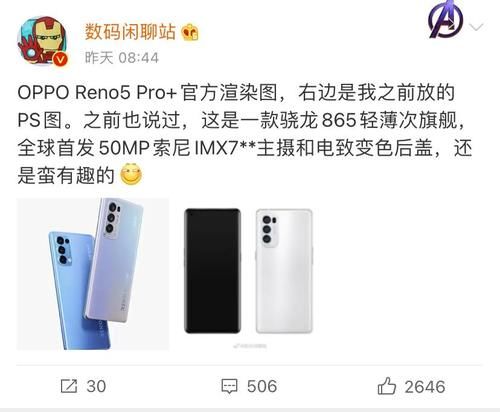The width and height of the screenshot is (500, 412).
Task: Open the comments speech bubble icon
Action: [229, 386]
